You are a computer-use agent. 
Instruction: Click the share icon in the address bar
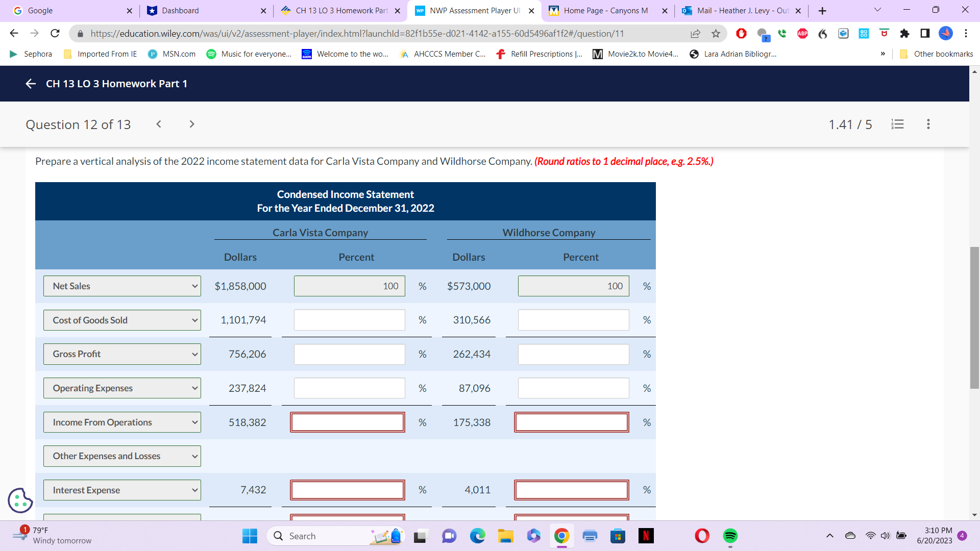point(695,34)
